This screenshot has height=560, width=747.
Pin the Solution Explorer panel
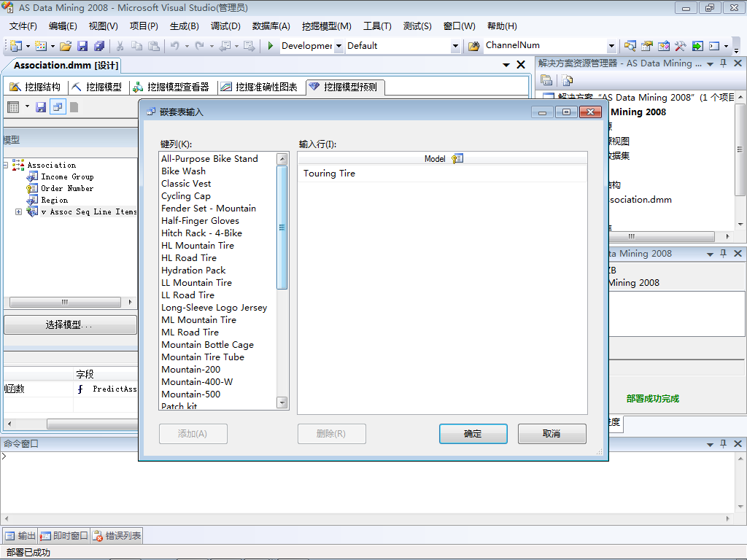[x=723, y=63]
